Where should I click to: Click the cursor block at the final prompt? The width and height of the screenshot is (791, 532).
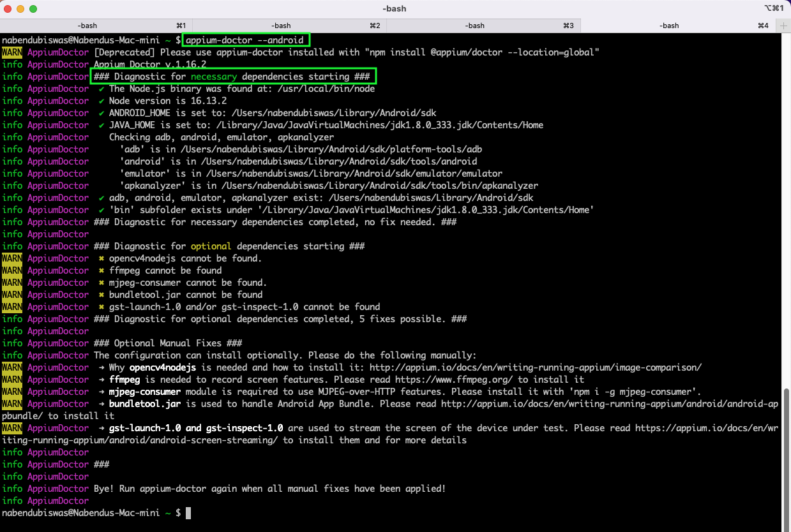point(188,513)
